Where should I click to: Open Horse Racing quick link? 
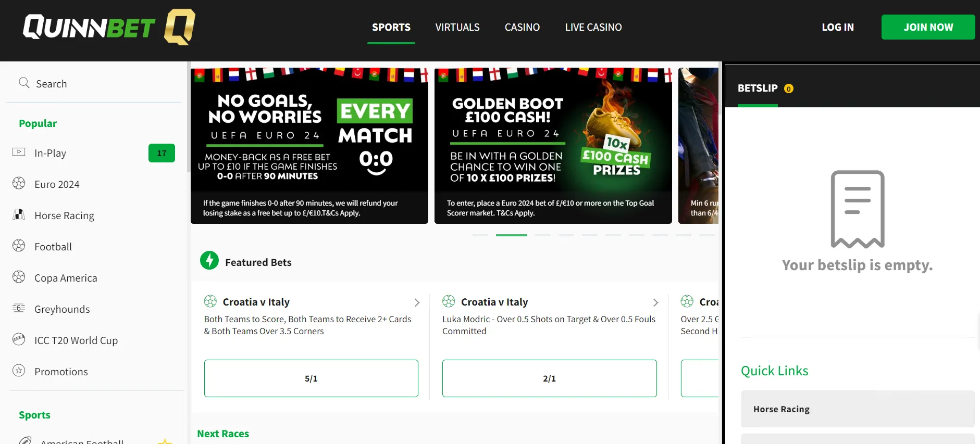(858, 409)
